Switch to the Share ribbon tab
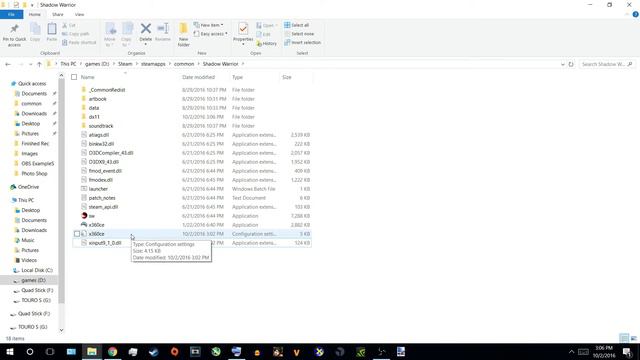Screen dimensions: 640x360 coord(58,15)
